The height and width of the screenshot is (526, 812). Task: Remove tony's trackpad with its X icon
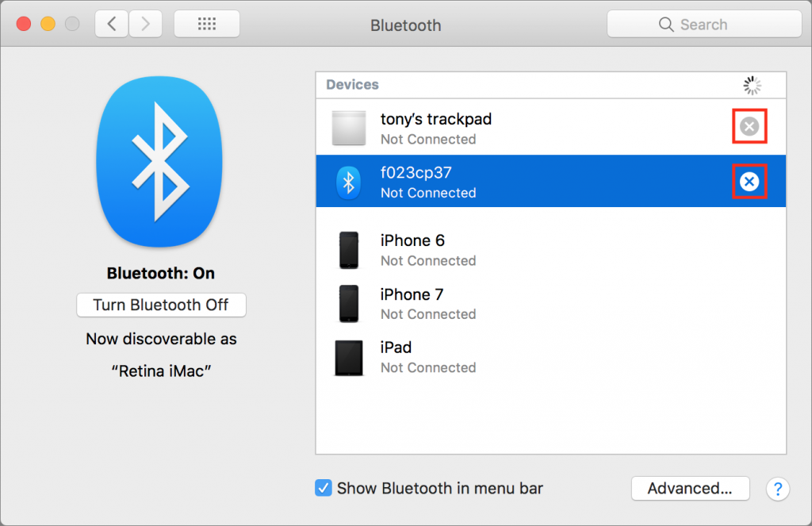tap(749, 126)
